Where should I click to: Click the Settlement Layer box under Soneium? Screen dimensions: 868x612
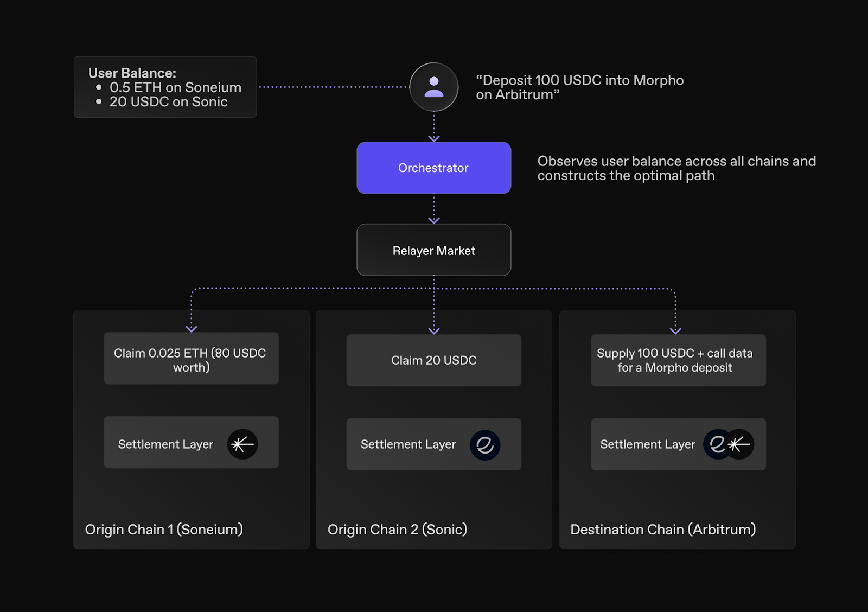[x=192, y=442]
